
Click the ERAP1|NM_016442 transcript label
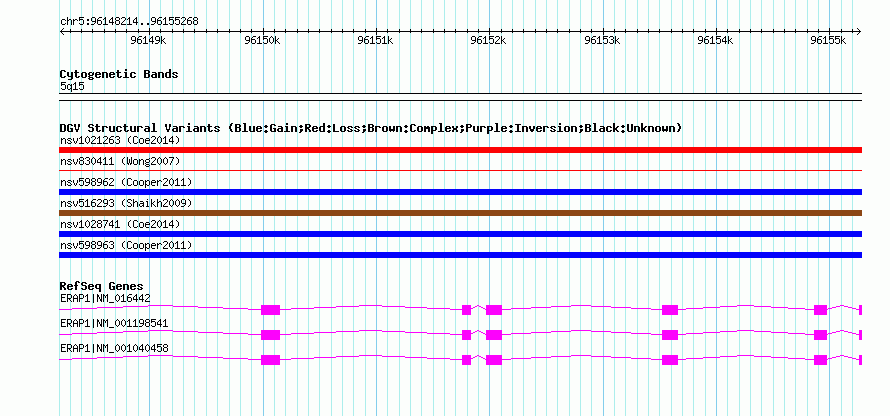[x=105, y=299]
